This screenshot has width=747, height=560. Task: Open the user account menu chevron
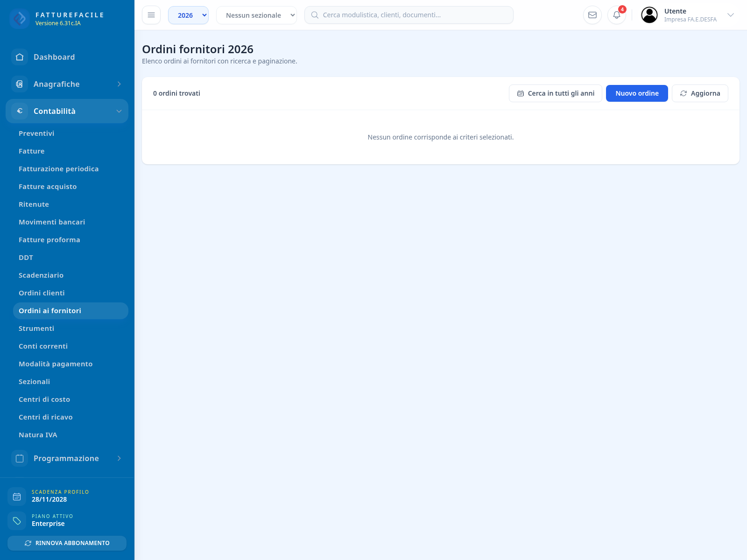[x=731, y=15]
